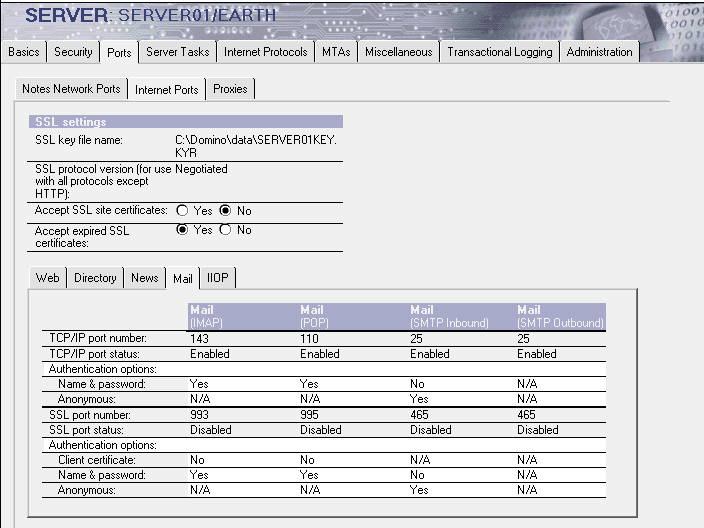Image resolution: width=704 pixels, height=528 pixels.
Task: Click SMTP Outbound TCP/IP port status Enabled
Action: [537, 354]
